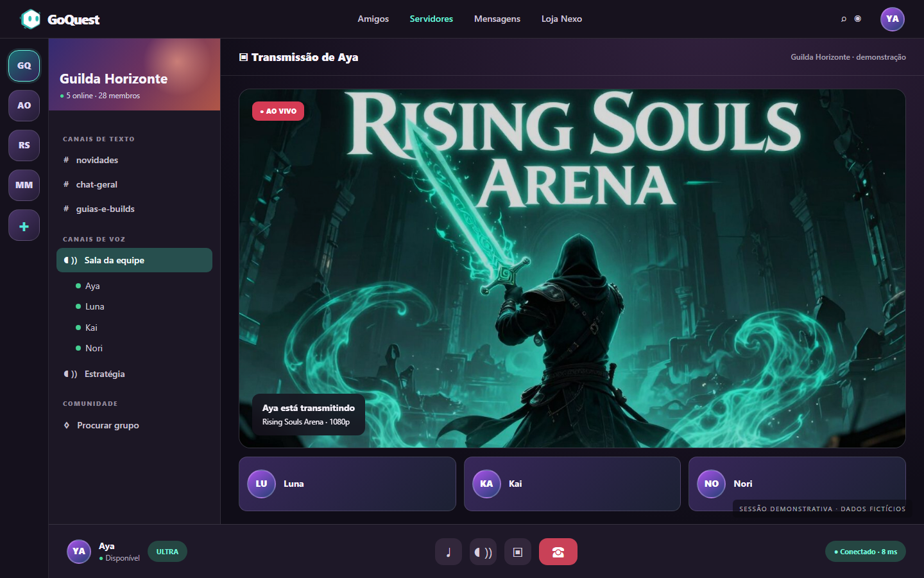Open search via magnifier icon

[x=844, y=19]
